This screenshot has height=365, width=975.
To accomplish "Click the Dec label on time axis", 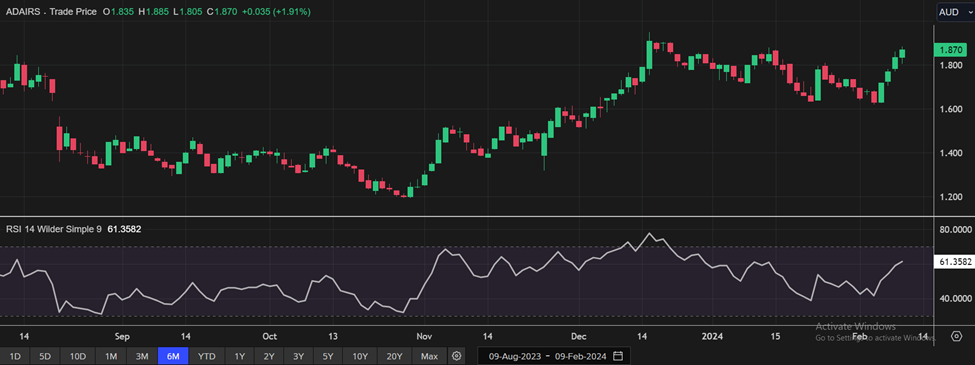I will point(578,336).
